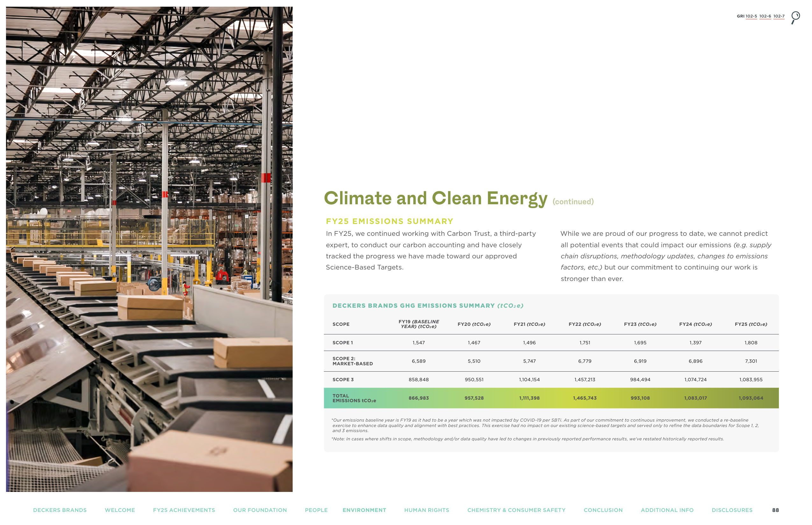Click the magnifying glass search icon
This screenshot has height=525, width=812.
click(795, 17)
